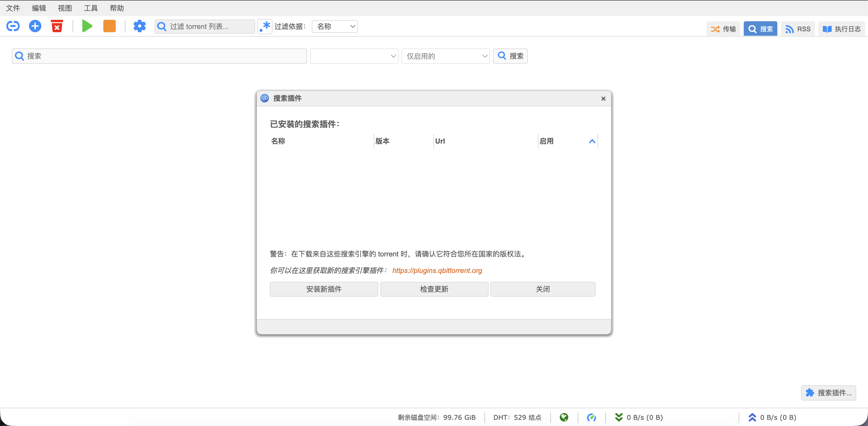The height and width of the screenshot is (426, 868).
Task: Open the plugins.qbittorrent.org link
Action: 437,271
